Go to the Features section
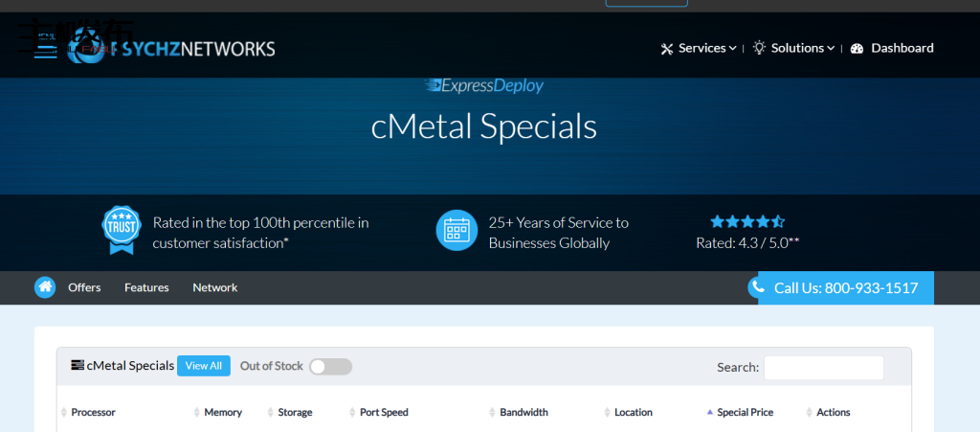Viewport: 980px width, 432px height. click(x=146, y=287)
